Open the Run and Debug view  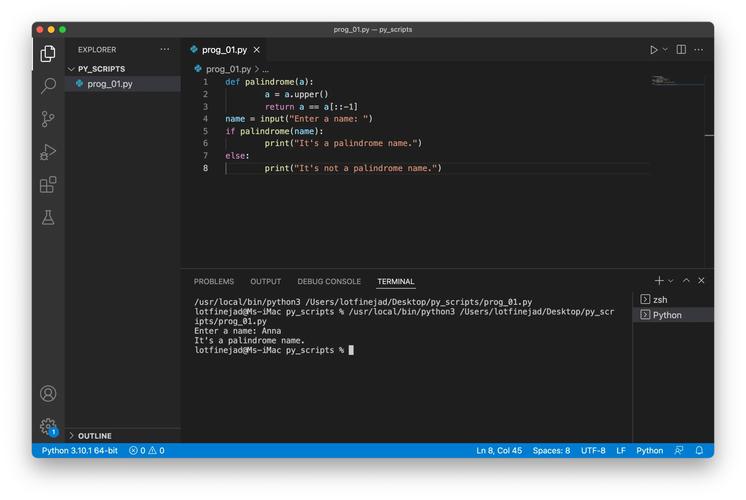[48, 152]
